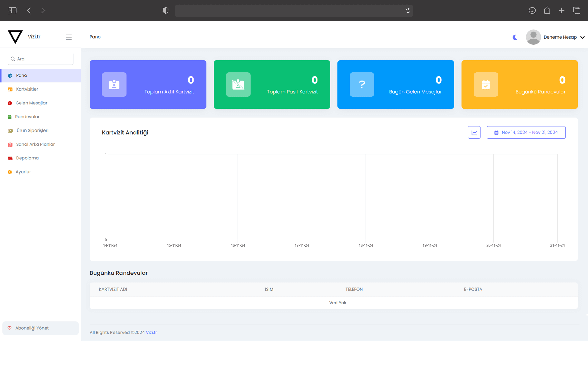The height and width of the screenshot is (367, 588).
Task: Select the Pano tab in header
Action: [x=95, y=37]
